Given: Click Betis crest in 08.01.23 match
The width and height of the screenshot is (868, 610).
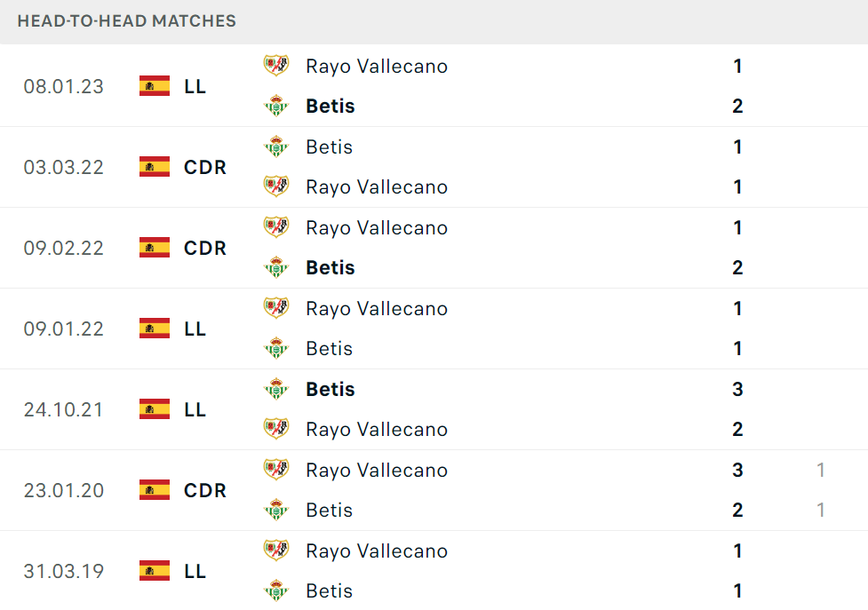Looking at the screenshot, I should [275, 106].
